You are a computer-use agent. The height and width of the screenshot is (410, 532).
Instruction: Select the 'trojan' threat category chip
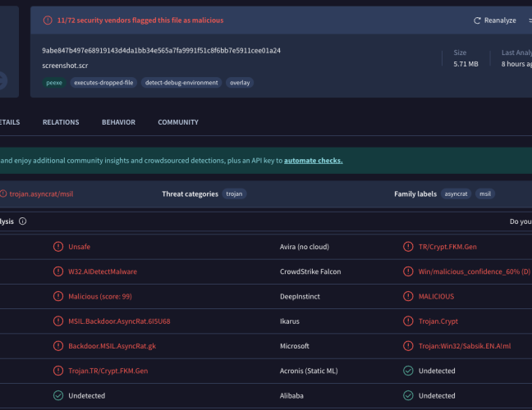(x=235, y=194)
